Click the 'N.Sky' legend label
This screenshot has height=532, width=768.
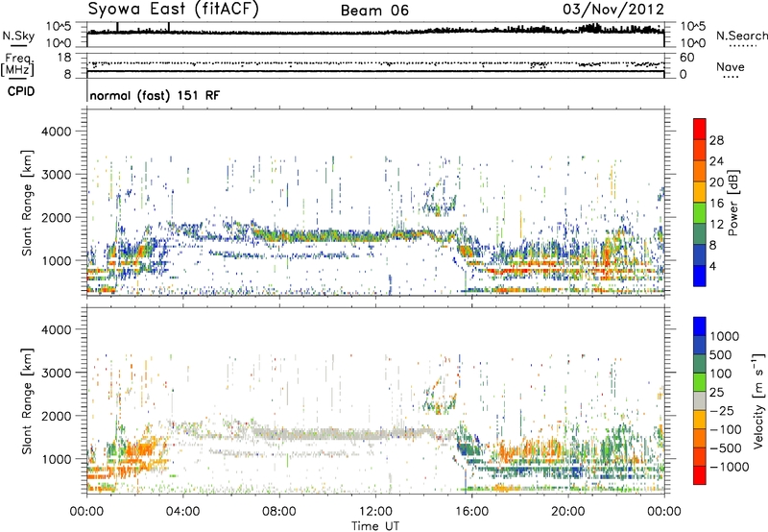click(18, 36)
